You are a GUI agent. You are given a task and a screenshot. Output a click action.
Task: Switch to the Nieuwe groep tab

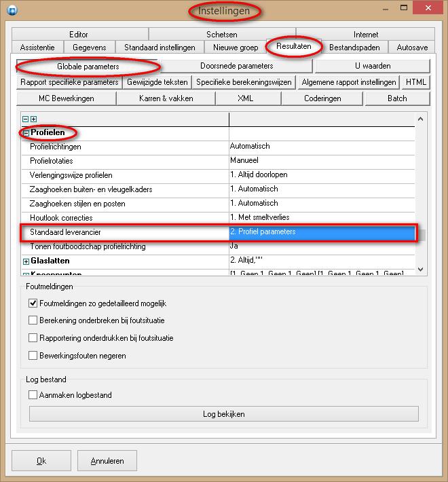pos(236,48)
